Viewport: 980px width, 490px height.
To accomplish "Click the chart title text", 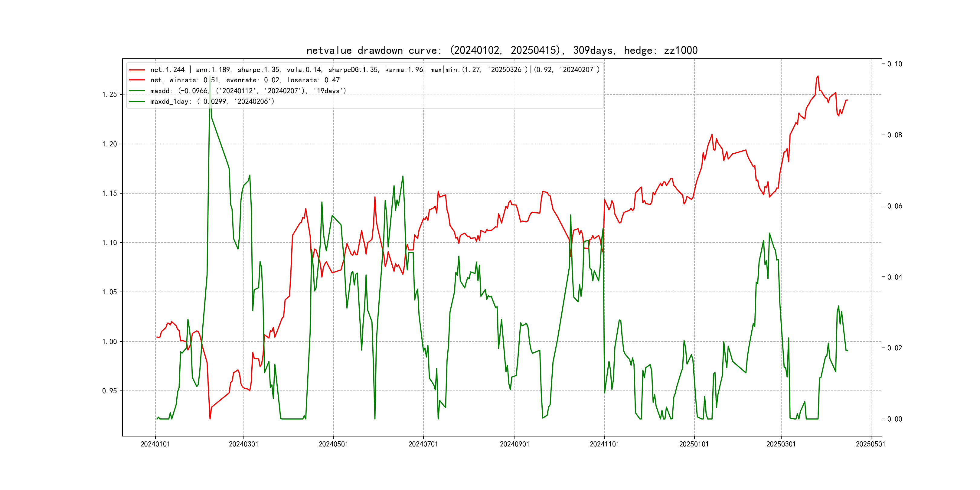I will tap(502, 50).
